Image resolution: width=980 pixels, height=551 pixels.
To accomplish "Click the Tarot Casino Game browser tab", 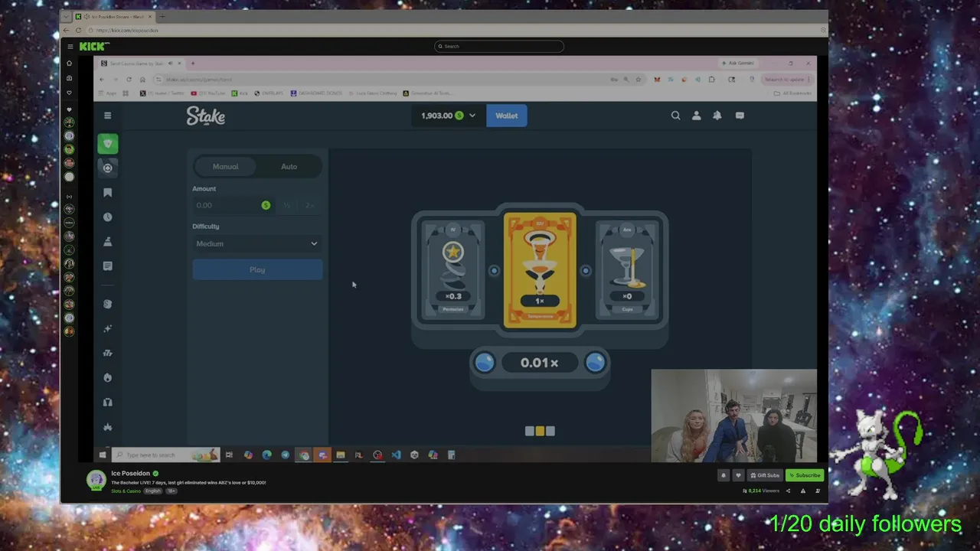I will coord(140,64).
